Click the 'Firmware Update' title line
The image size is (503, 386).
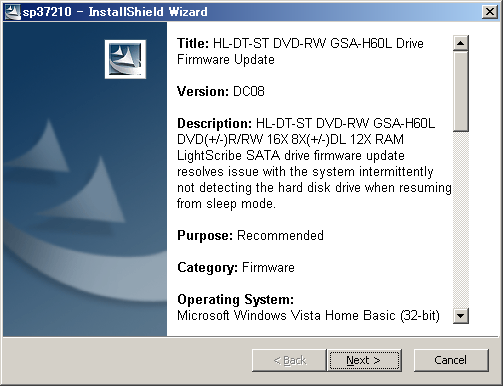click(x=226, y=60)
